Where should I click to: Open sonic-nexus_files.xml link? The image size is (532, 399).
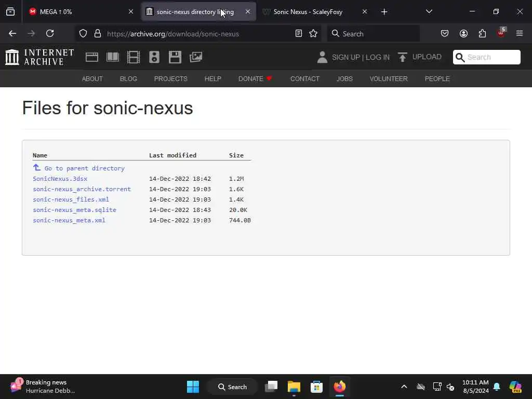point(71,199)
